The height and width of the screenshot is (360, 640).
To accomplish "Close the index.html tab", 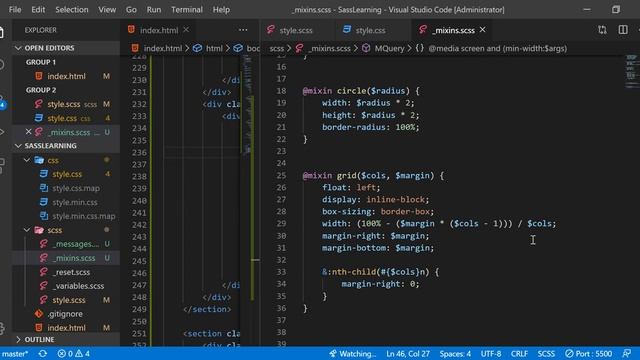I will [186, 30].
